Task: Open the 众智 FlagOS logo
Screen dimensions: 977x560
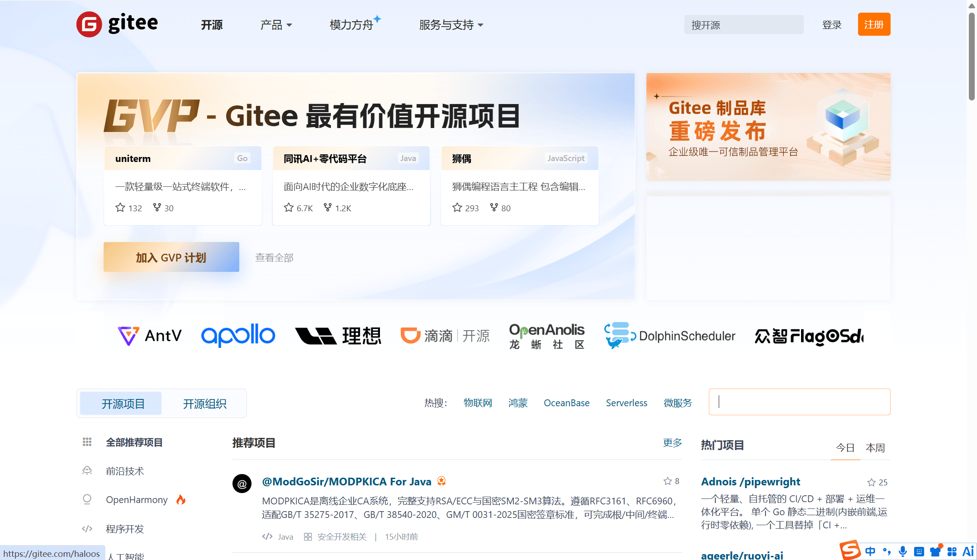Action: click(x=809, y=337)
